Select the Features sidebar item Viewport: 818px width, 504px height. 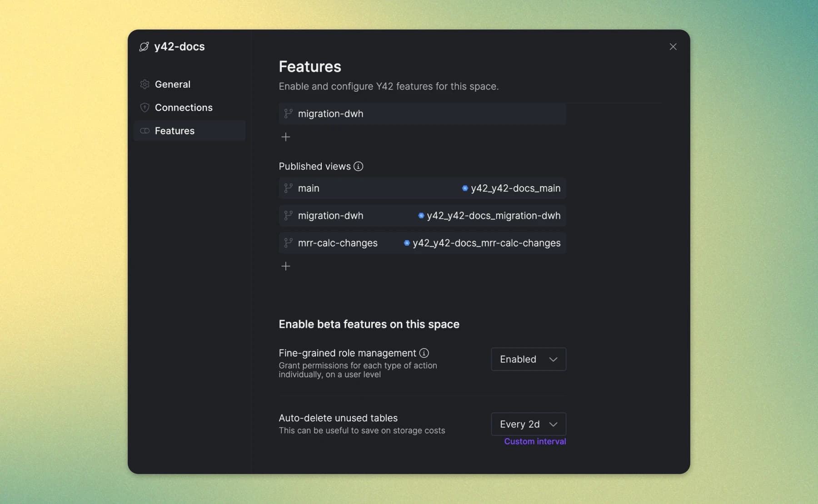pyautogui.click(x=190, y=131)
